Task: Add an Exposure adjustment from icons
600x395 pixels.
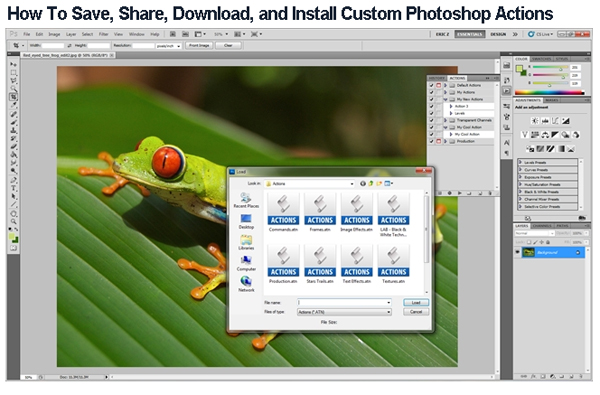Action: point(565,121)
